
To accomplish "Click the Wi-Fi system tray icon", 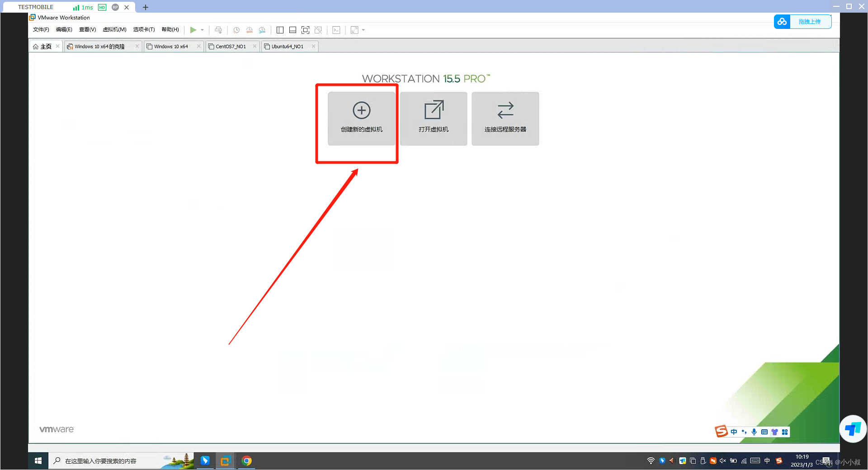I will 651,461.
